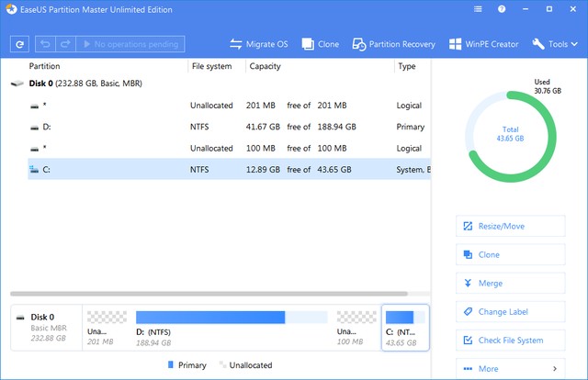The width and height of the screenshot is (588, 380).
Task: Expand the More operations list
Action: [510, 369]
